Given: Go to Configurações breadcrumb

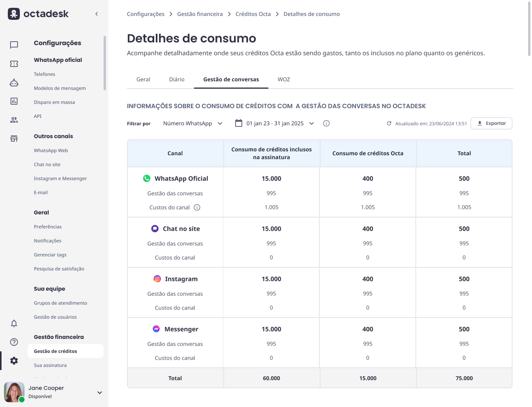Looking at the screenshot, I should point(146,14).
